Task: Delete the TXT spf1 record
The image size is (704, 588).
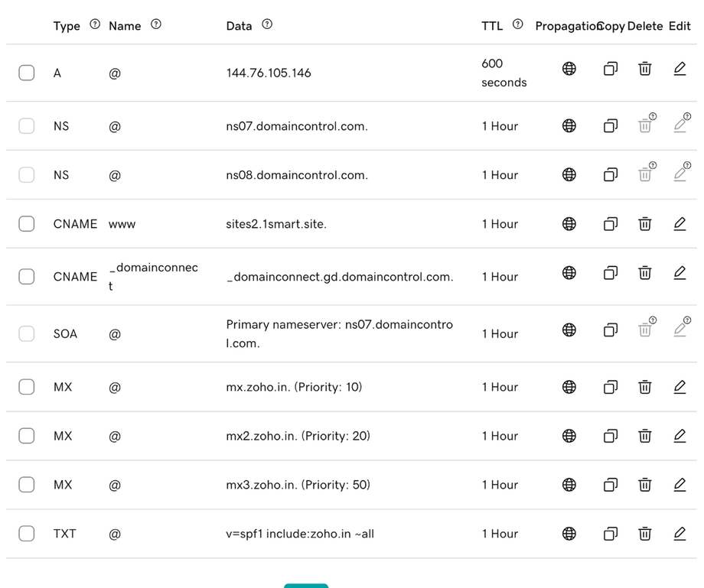Action: pos(645,533)
